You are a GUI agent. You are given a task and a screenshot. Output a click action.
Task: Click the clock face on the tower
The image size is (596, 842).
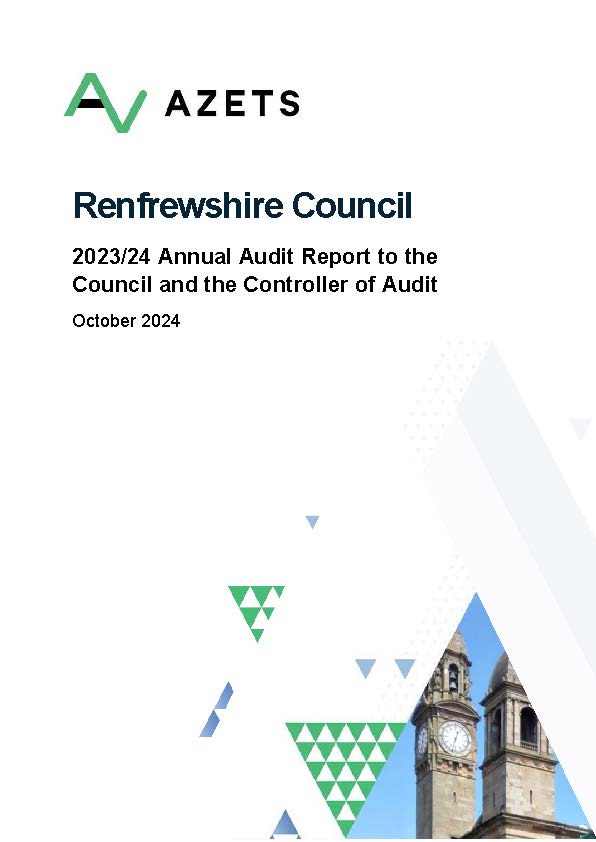coord(455,738)
